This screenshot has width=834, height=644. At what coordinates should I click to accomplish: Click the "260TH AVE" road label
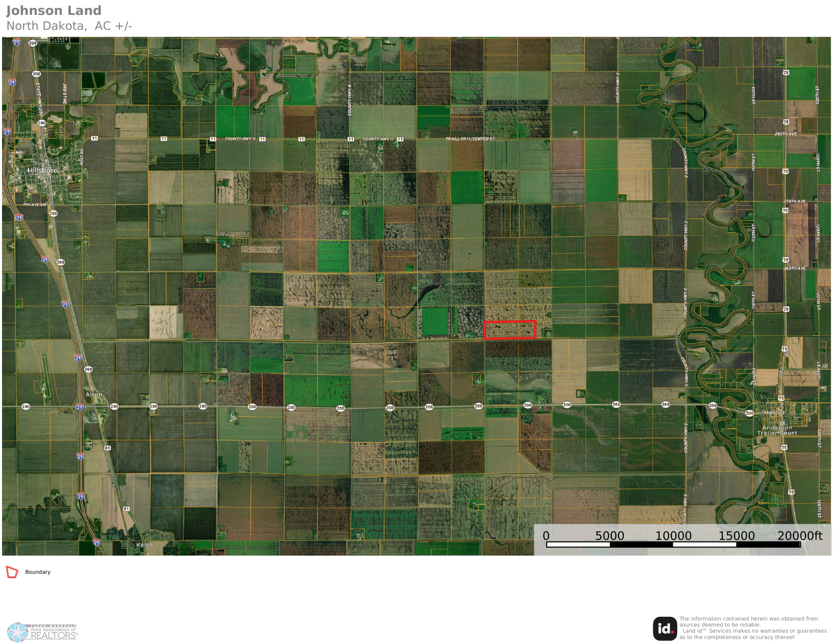tap(794, 269)
